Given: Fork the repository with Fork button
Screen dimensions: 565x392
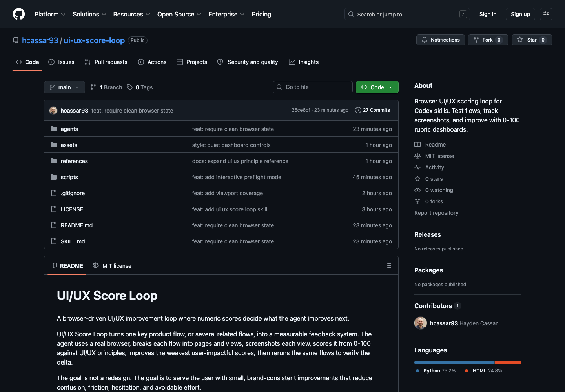Looking at the screenshot, I should click(x=488, y=40).
